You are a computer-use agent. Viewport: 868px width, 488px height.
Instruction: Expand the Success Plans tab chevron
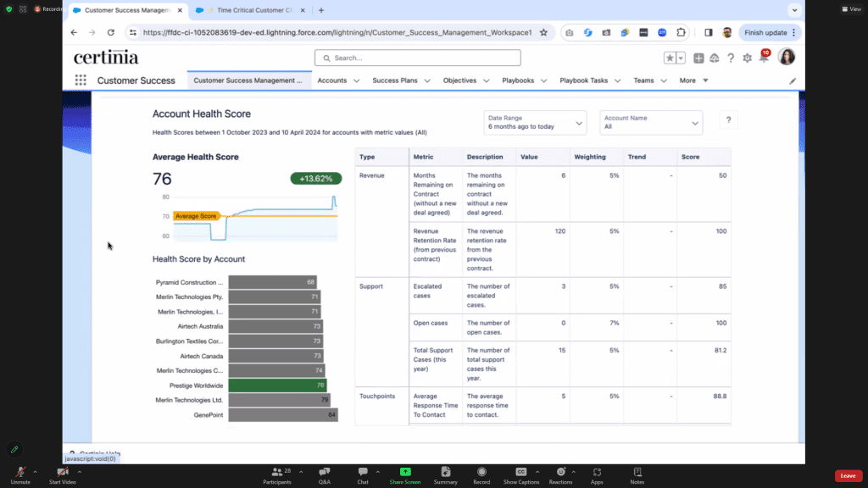(x=427, y=80)
